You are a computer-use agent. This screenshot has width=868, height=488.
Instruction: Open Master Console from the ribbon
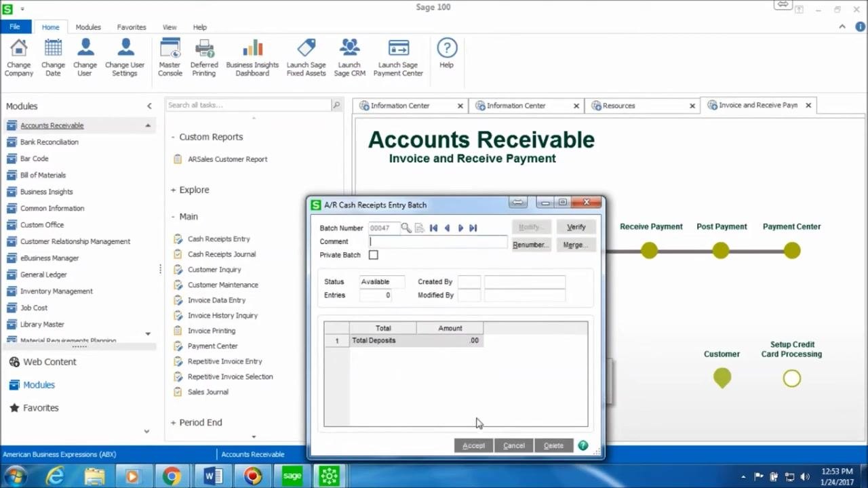(170, 58)
